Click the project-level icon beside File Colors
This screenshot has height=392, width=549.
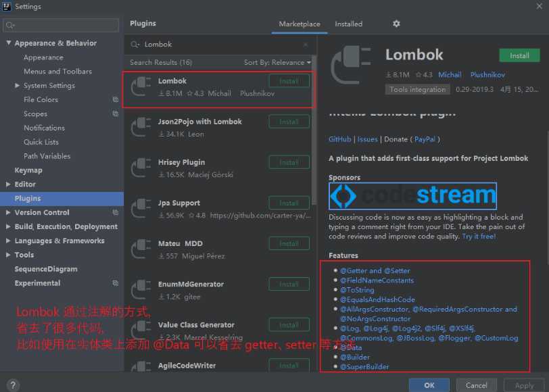tap(115, 99)
